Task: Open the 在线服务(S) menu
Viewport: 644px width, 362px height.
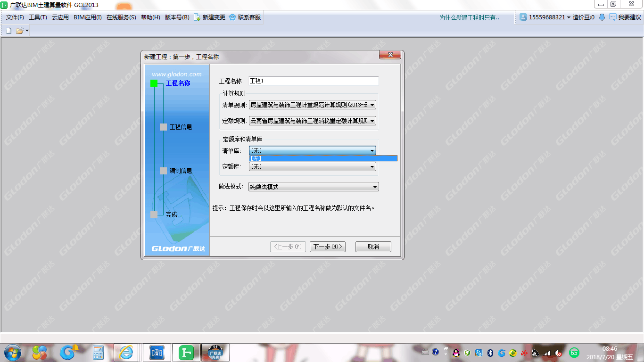Action: click(121, 17)
